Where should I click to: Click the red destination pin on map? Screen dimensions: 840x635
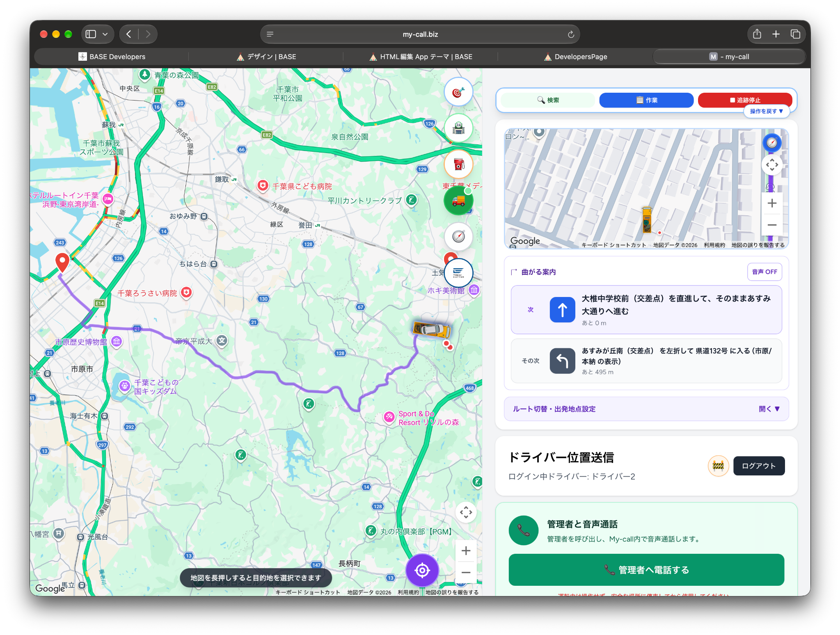click(62, 263)
